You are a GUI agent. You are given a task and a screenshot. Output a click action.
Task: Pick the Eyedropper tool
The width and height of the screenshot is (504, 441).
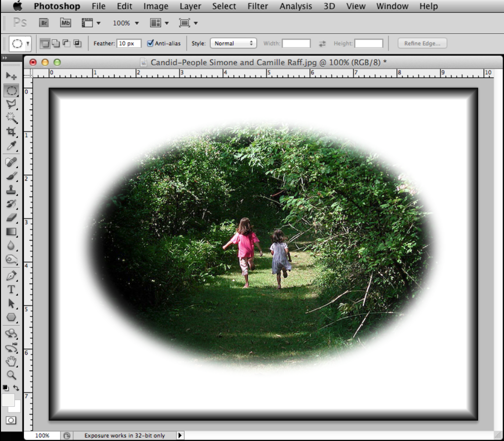11,146
